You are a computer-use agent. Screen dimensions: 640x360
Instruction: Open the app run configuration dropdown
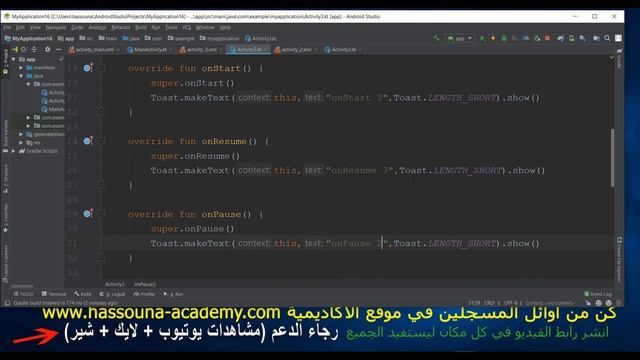click(460, 38)
